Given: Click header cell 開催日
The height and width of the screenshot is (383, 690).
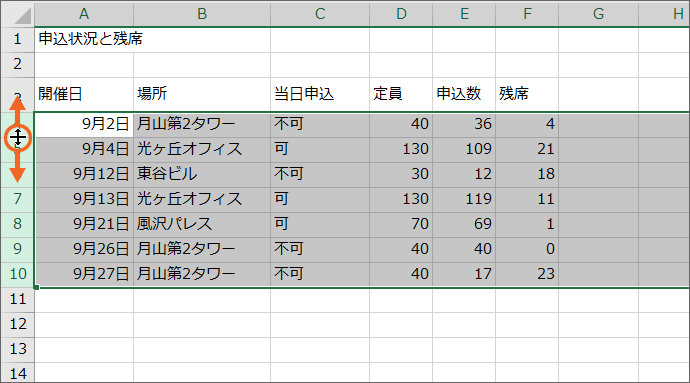Looking at the screenshot, I should (84, 94).
